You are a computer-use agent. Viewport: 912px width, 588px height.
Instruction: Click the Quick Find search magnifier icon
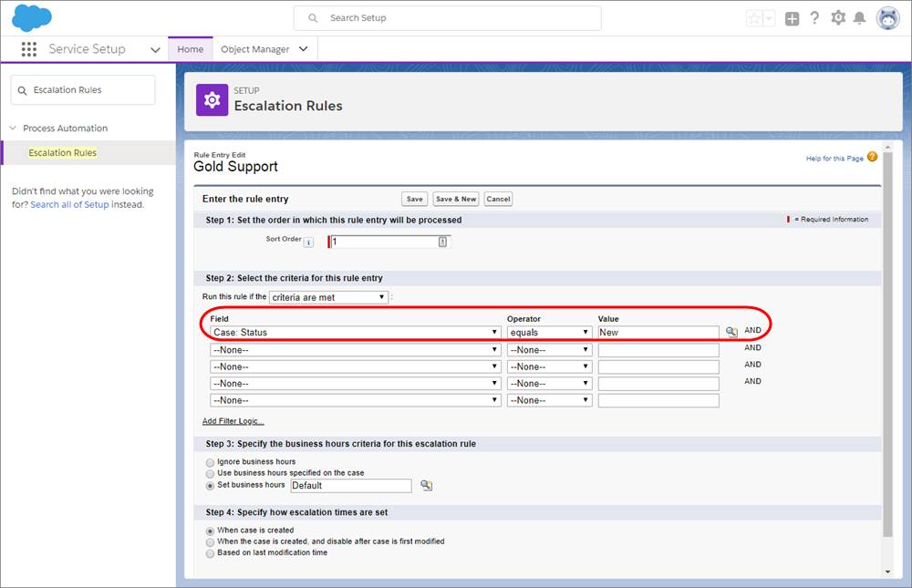tap(22, 90)
